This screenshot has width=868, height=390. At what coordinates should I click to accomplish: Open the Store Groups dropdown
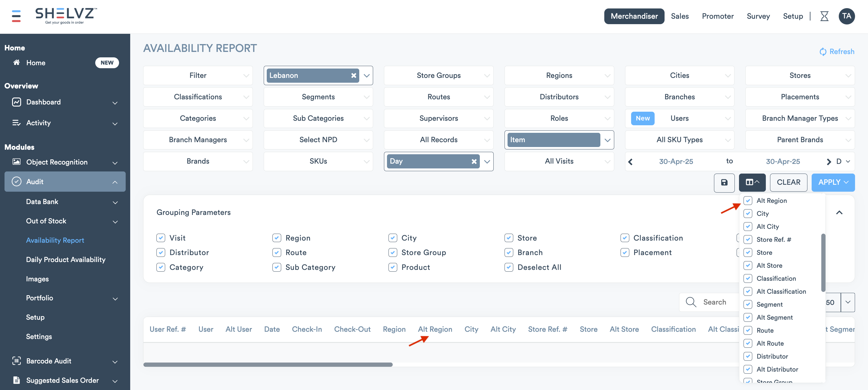(x=439, y=75)
